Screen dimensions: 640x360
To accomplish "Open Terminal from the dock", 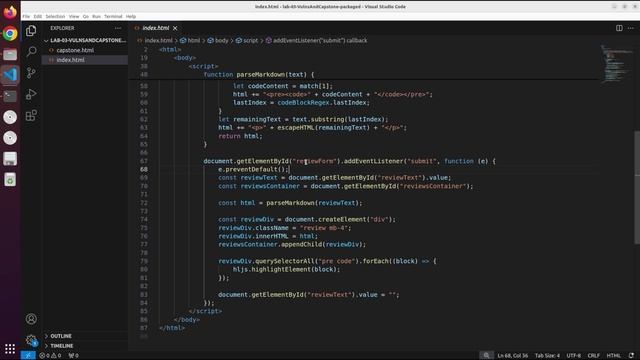I will coord(10,96).
